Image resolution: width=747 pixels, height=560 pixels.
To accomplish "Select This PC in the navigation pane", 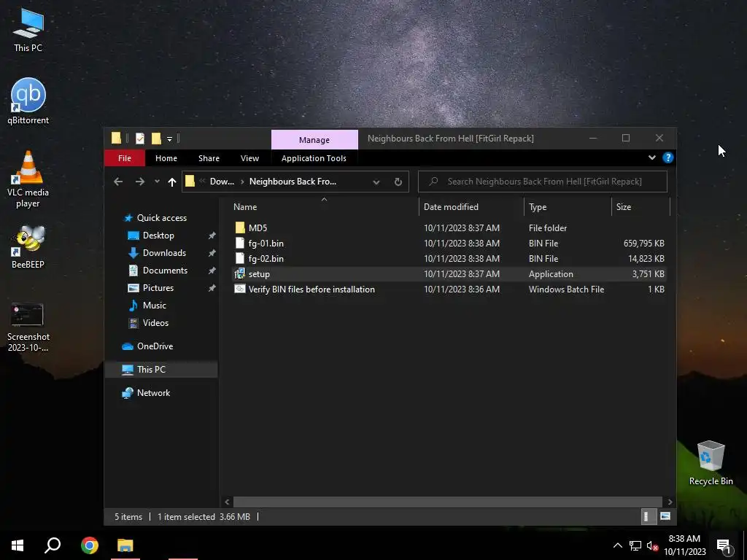I will click(x=161, y=370).
